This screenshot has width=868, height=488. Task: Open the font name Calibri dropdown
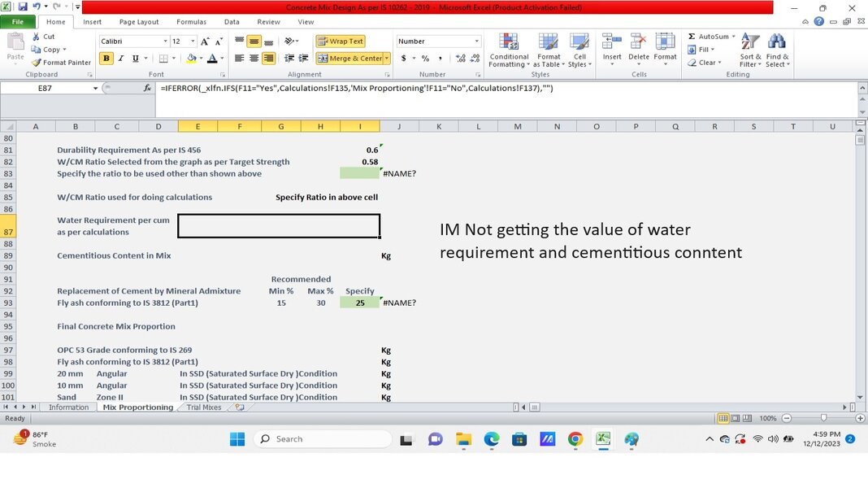[165, 41]
